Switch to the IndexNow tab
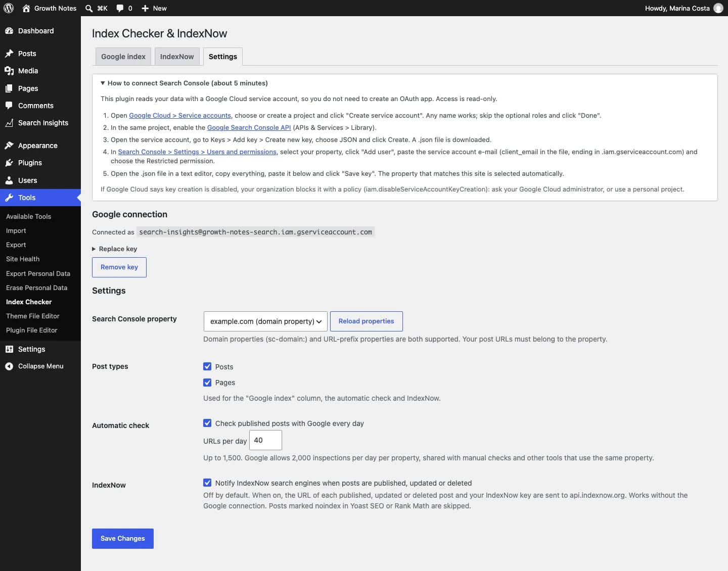 point(177,57)
